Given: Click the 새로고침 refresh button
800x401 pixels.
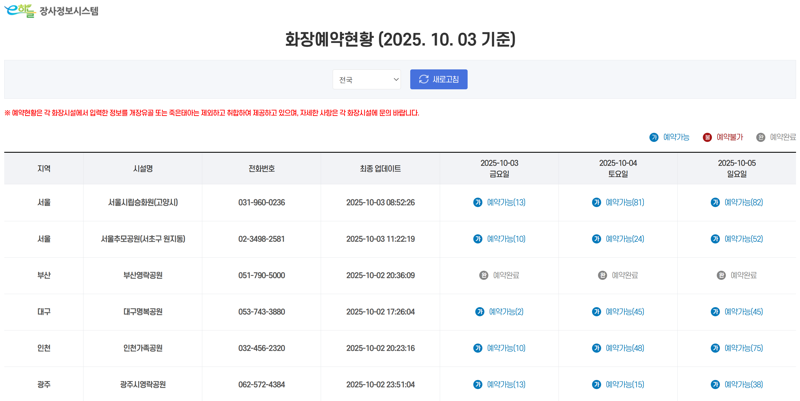Looking at the screenshot, I should [x=438, y=80].
